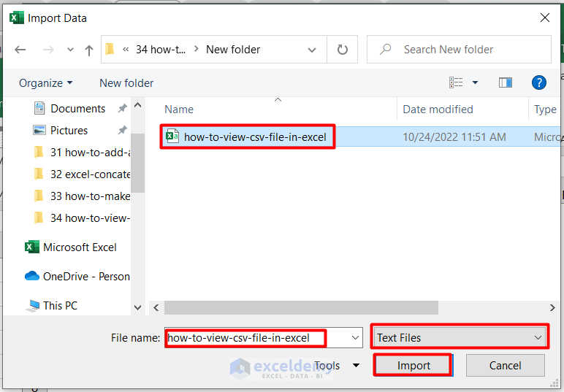The width and height of the screenshot is (564, 392).
Task: Click the search magnifier icon
Action: pos(385,49)
